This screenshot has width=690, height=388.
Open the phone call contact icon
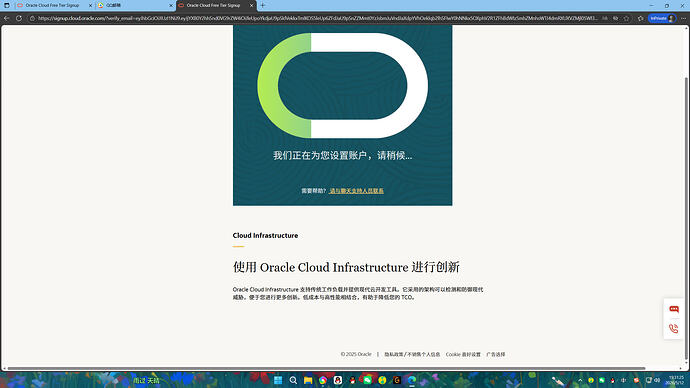pos(674,329)
